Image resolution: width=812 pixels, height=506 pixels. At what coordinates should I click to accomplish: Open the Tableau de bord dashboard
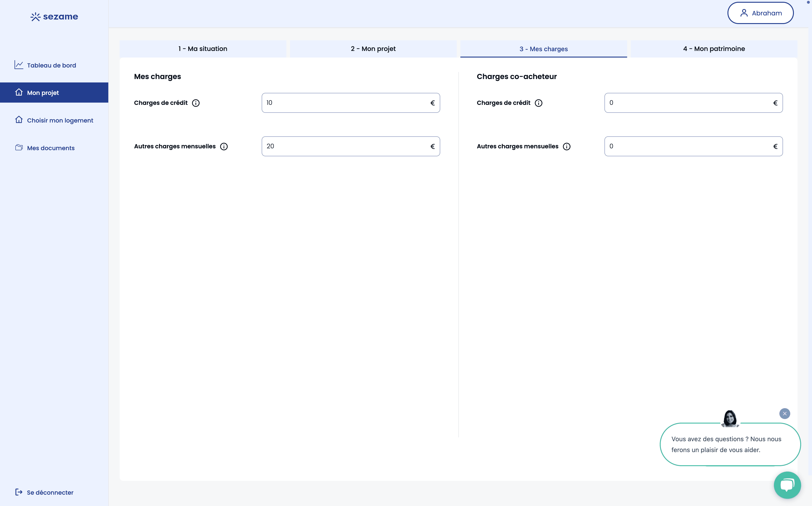[x=51, y=65]
